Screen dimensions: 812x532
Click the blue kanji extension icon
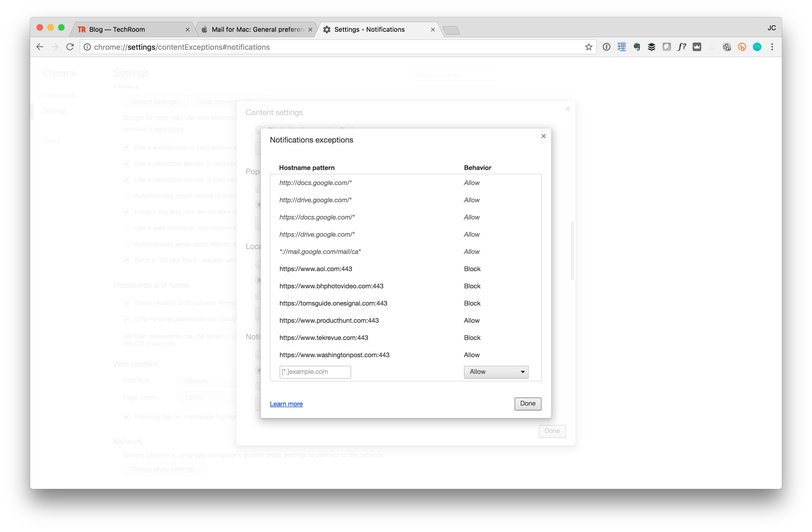[x=621, y=47]
